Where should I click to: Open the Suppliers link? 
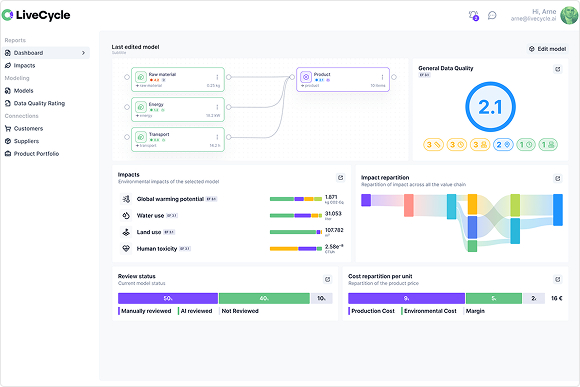(x=26, y=141)
